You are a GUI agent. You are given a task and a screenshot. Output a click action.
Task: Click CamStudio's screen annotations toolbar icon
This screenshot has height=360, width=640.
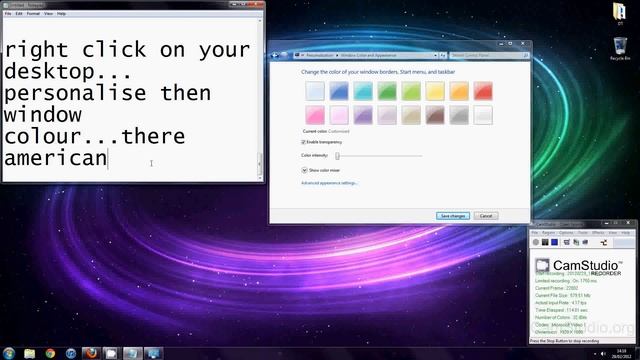pyautogui.click(x=567, y=242)
